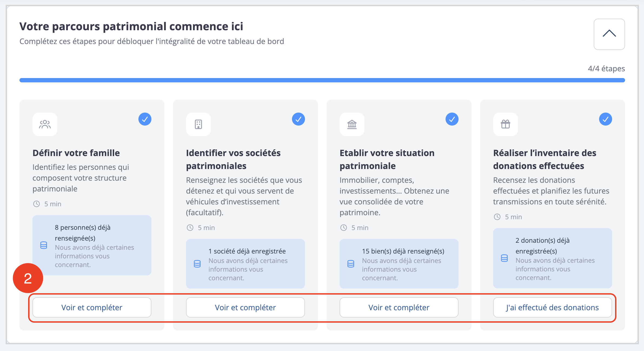The image size is (644, 351).
Task: Click the company building icon
Action: tap(198, 124)
